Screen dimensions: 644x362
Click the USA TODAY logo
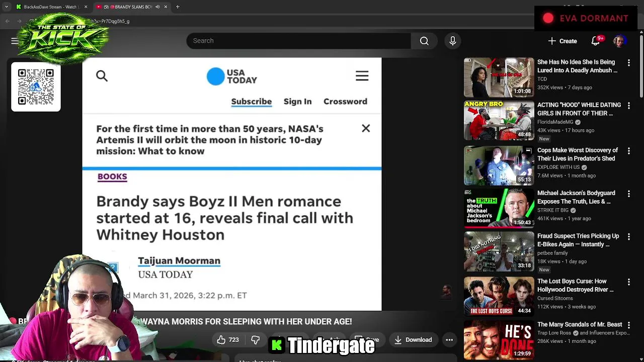coord(232,76)
